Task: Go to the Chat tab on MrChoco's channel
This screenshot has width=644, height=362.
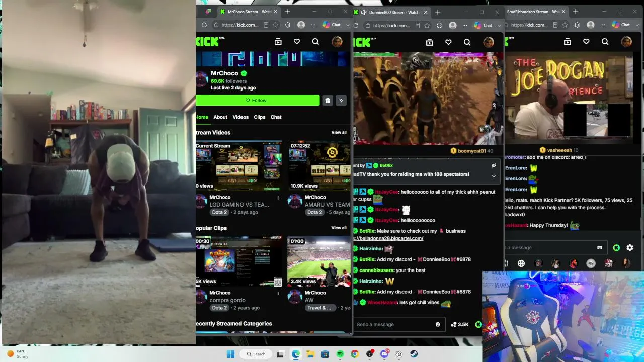Action: (276, 117)
